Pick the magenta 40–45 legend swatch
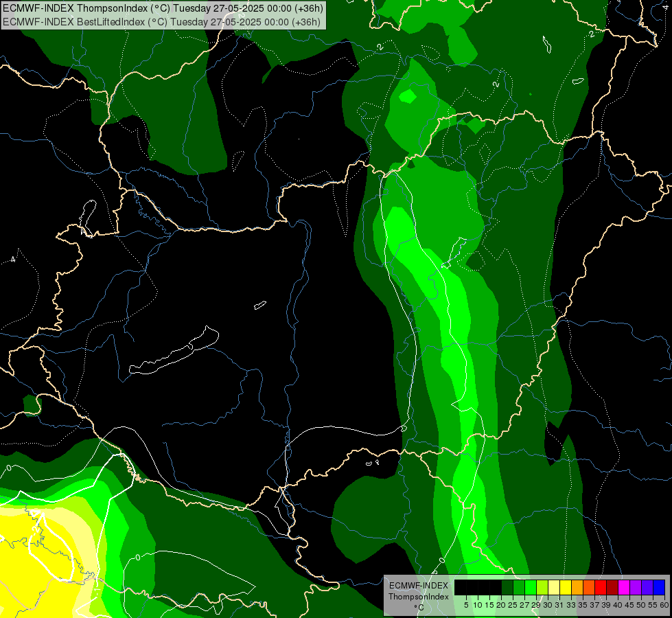The width and height of the screenshot is (672, 618). click(624, 587)
